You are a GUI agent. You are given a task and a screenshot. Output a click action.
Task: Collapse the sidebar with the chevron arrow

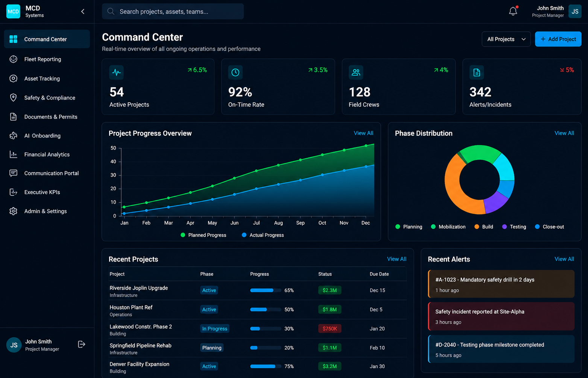(83, 12)
